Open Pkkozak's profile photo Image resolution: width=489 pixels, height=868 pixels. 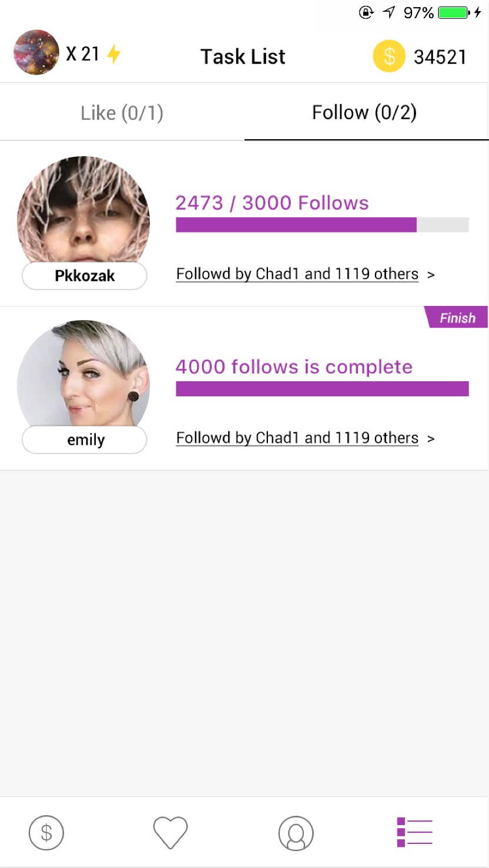coord(83,210)
